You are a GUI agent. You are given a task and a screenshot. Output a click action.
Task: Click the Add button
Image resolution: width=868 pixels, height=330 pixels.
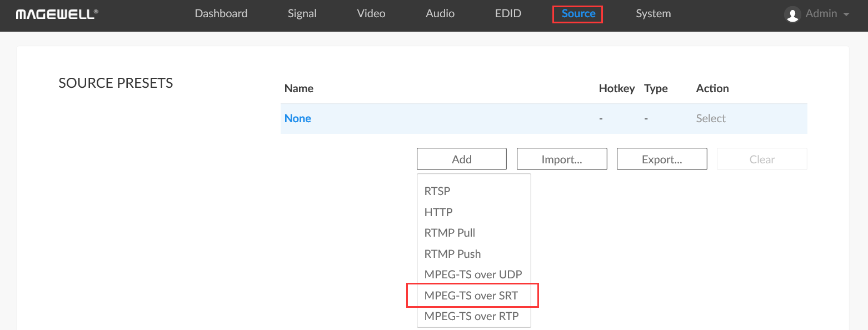(461, 159)
